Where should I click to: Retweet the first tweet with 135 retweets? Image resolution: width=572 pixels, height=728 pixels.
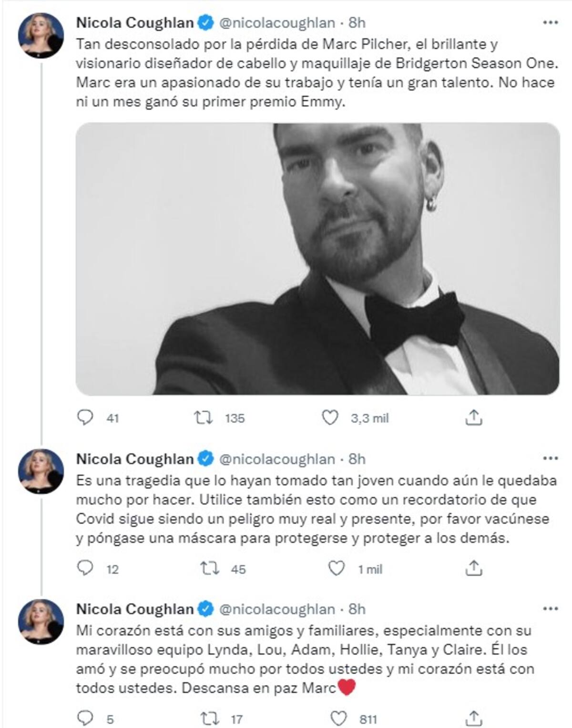(204, 418)
